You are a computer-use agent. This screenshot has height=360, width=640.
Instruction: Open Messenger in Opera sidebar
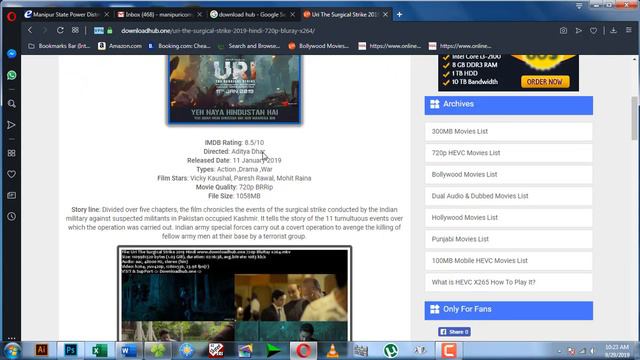[x=11, y=54]
